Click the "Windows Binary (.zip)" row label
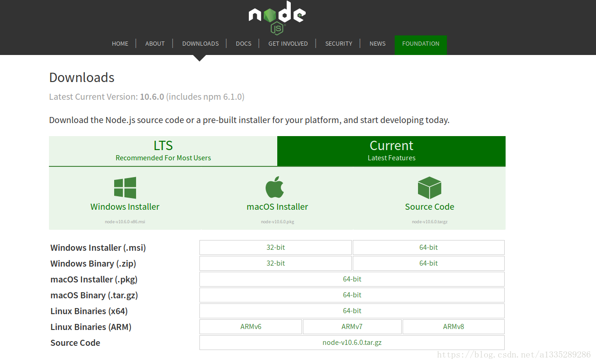The height and width of the screenshot is (364, 596). click(x=93, y=264)
